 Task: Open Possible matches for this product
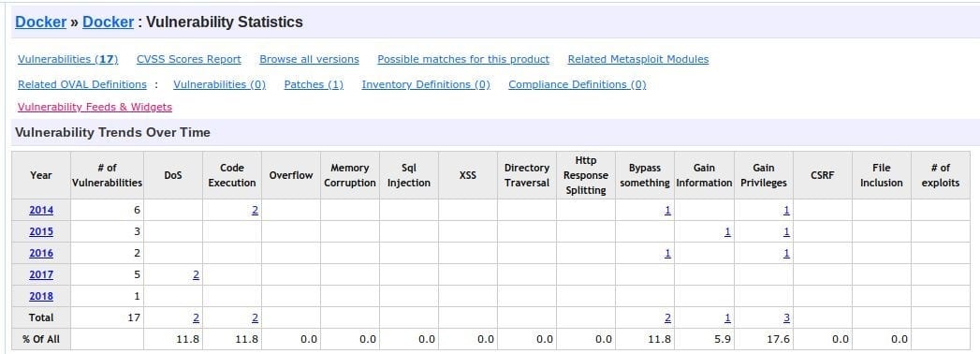pyautogui.click(x=463, y=59)
